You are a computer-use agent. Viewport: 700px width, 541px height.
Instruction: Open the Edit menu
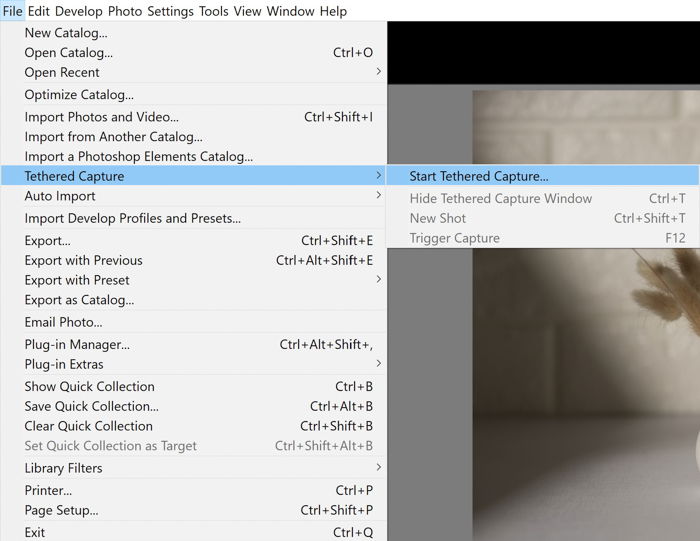point(39,11)
